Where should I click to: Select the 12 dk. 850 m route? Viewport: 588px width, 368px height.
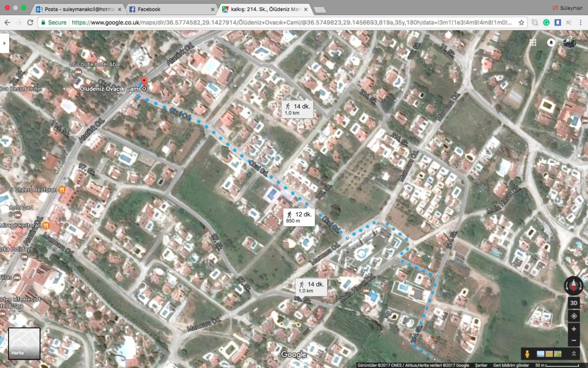299,217
